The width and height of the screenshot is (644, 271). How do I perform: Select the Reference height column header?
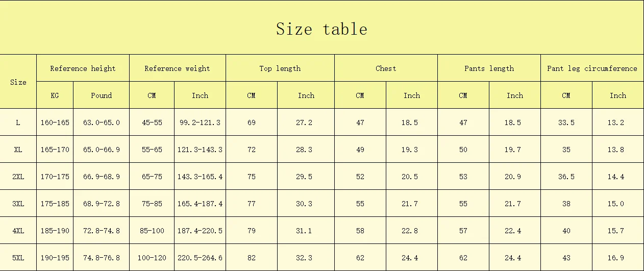(83, 68)
